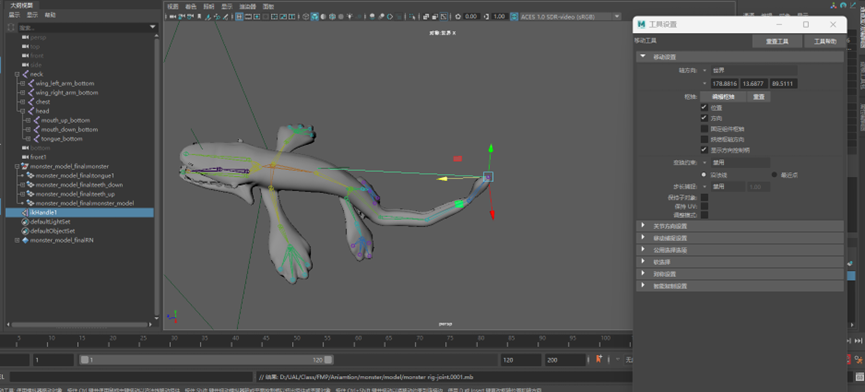Select the 最近点 radio button
The image size is (865, 392).
click(774, 174)
